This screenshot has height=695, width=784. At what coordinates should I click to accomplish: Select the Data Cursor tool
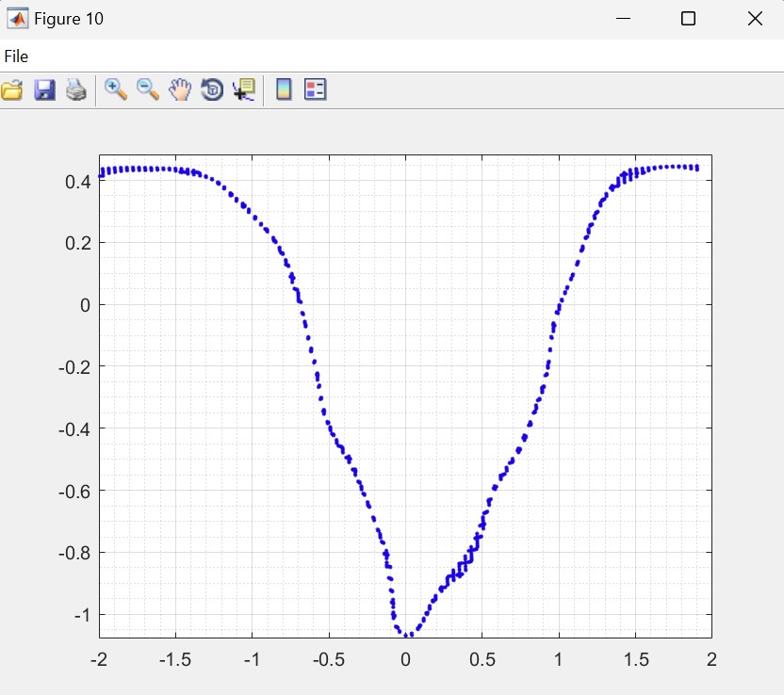(244, 90)
